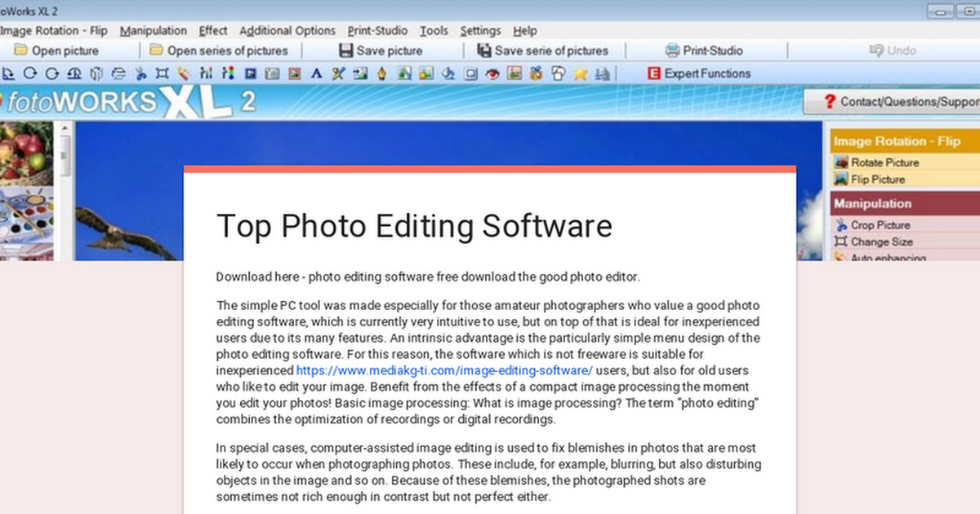Click the Image Rotation - Flip panel header

point(905,141)
